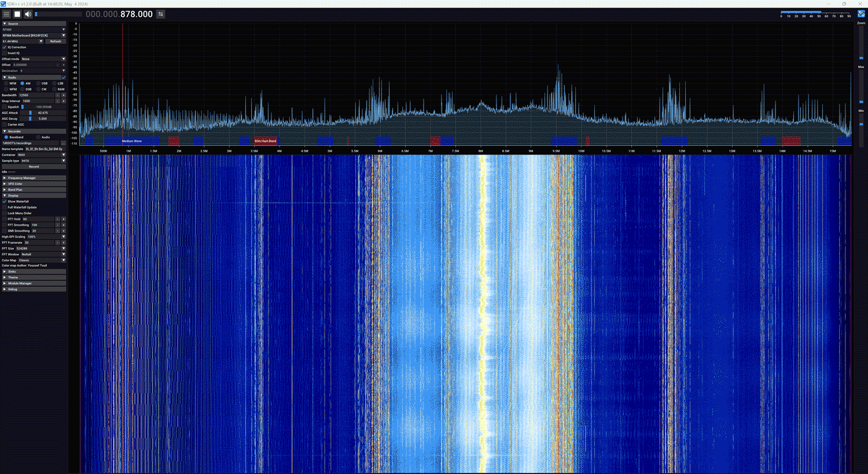Collapse the Recorder section header
868x474 pixels.
click(34, 131)
